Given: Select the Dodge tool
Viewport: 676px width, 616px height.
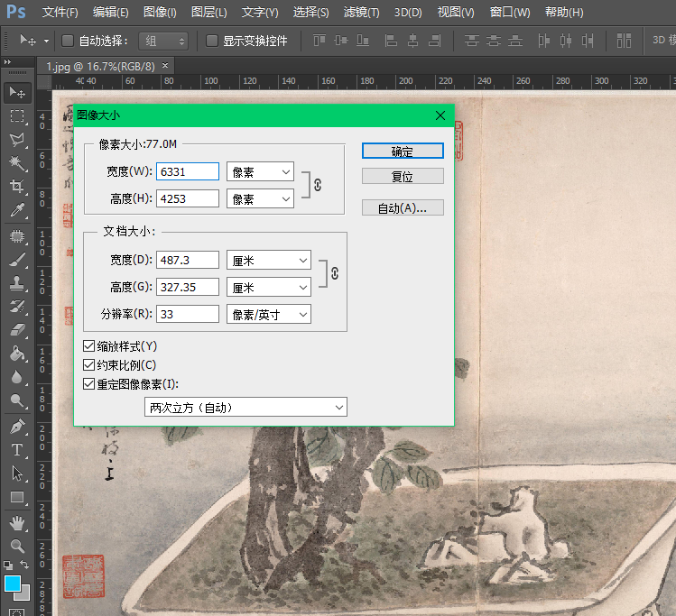Looking at the screenshot, I should coord(17,400).
